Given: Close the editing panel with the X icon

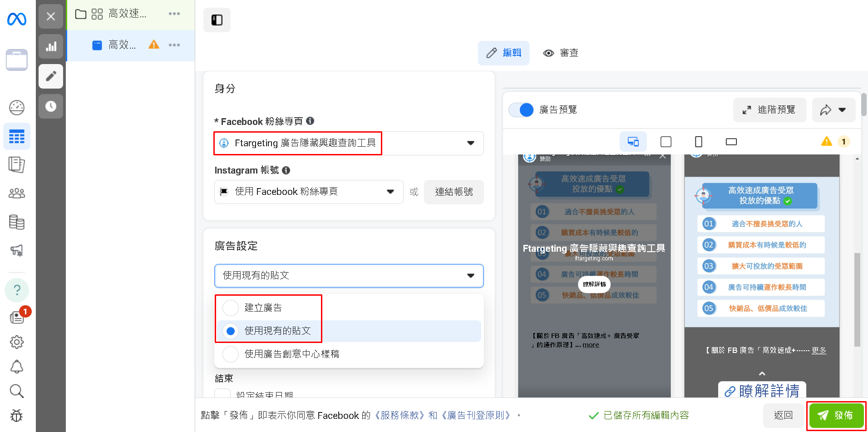Looking at the screenshot, I should [x=51, y=16].
